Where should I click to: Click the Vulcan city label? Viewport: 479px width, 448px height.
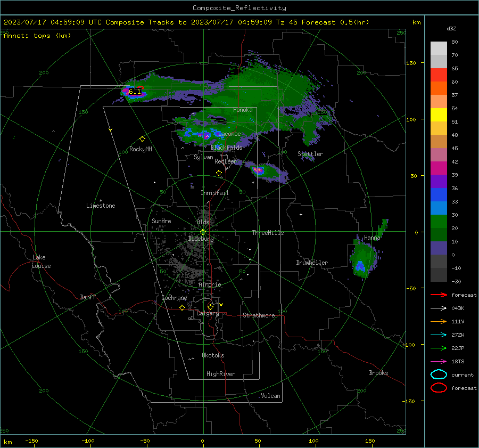coord(270,396)
